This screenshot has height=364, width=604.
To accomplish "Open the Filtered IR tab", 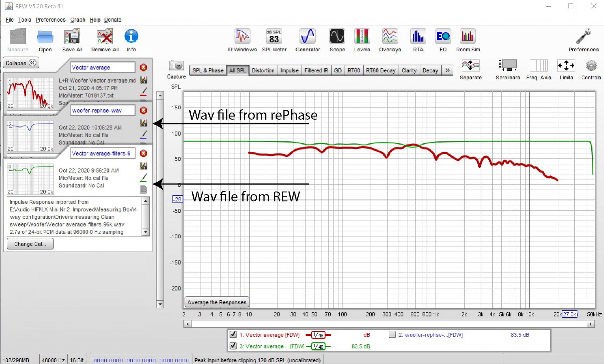I will [x=316, y=70].
